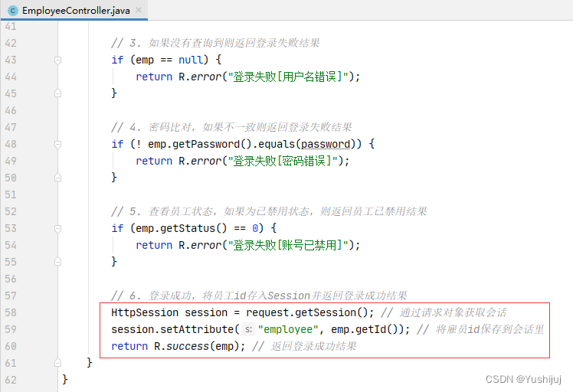The image size is (573, 392).
Task: Click line number 52 in the gutter
Action: 11,211
